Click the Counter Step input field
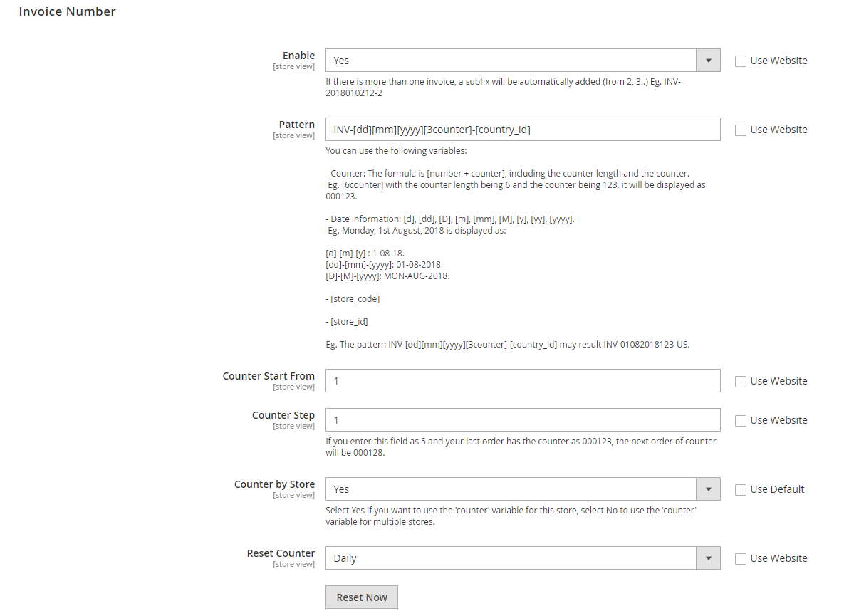This screenshot has width=844, height=616. tap(522, 420)
